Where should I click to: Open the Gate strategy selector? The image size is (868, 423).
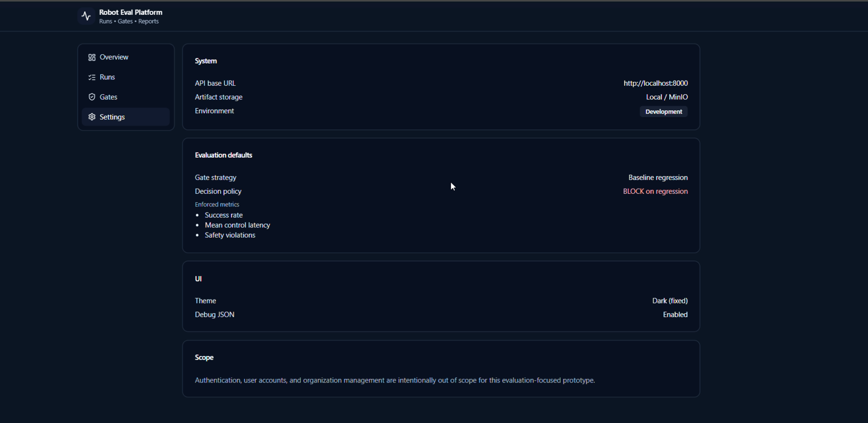click(658, 177)
